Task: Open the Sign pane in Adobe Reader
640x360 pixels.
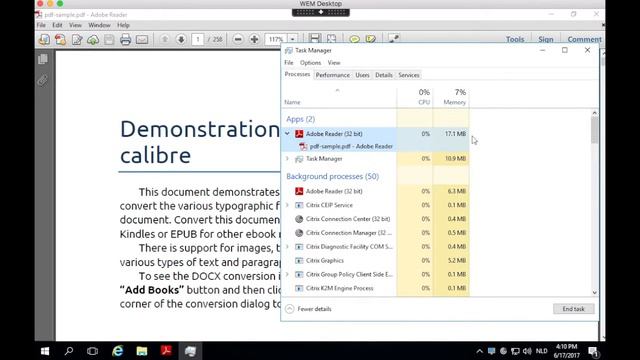Action: [x=546, y=39]
